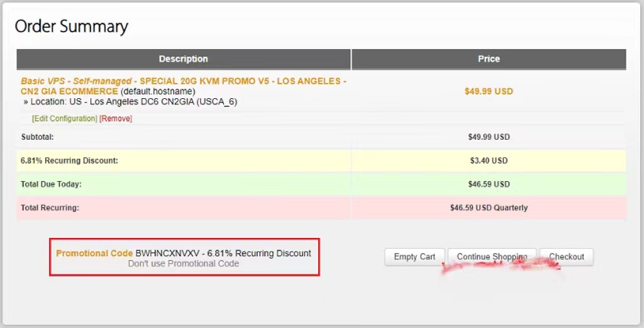644x328 pixels.
Task: Click the orange $49.99 USD product price
Action: coord(489,91)
